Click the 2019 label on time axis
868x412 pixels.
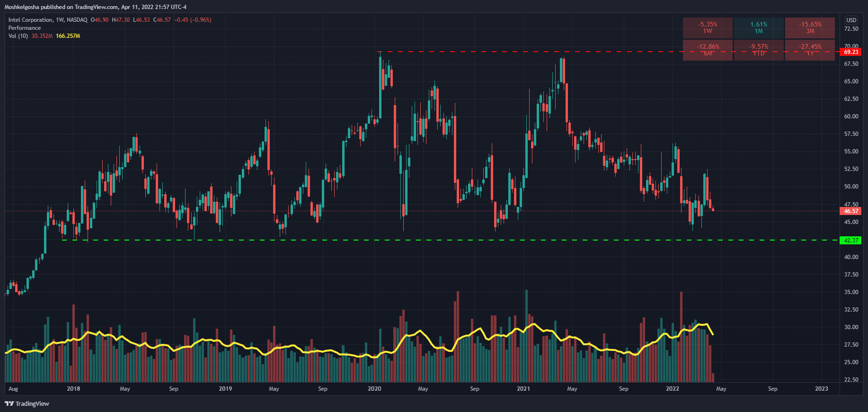click(225, 389)
